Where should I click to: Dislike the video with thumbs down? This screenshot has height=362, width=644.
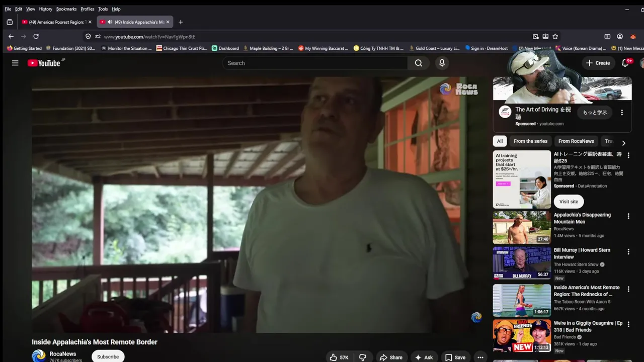coord(363,357)
